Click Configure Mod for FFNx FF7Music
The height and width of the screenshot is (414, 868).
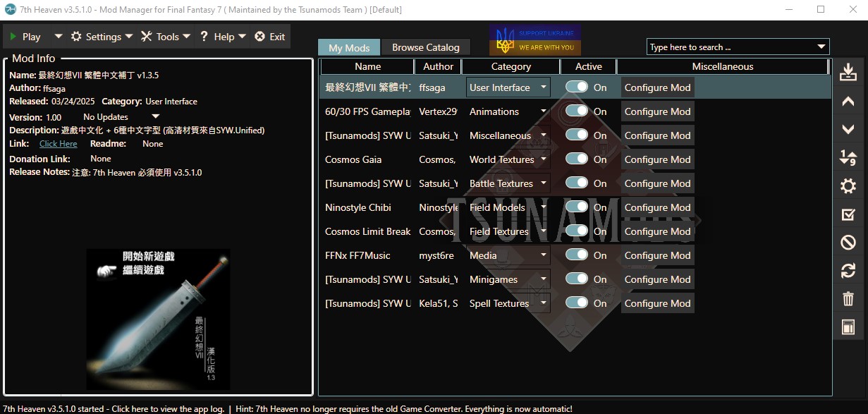658,255
